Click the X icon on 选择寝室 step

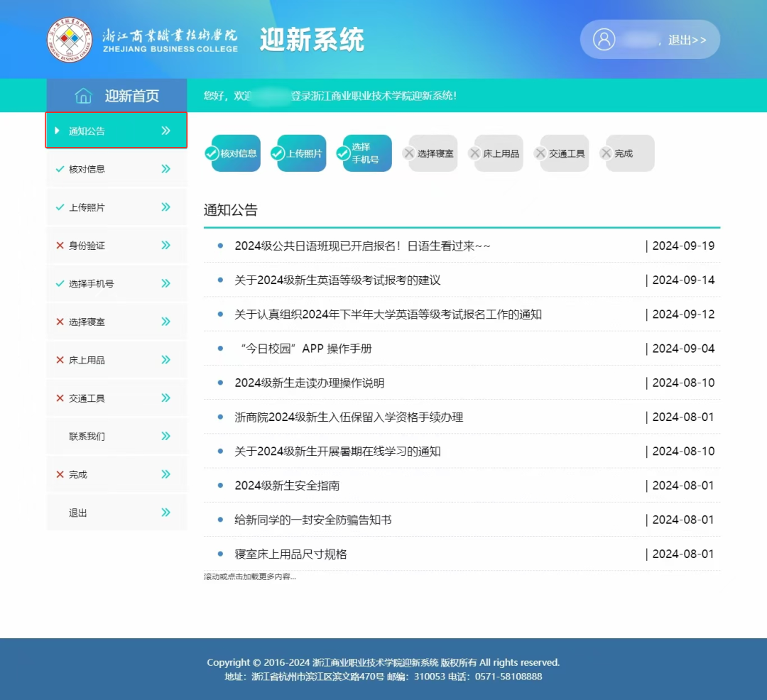pyautogui.click(x=409, y=153)
